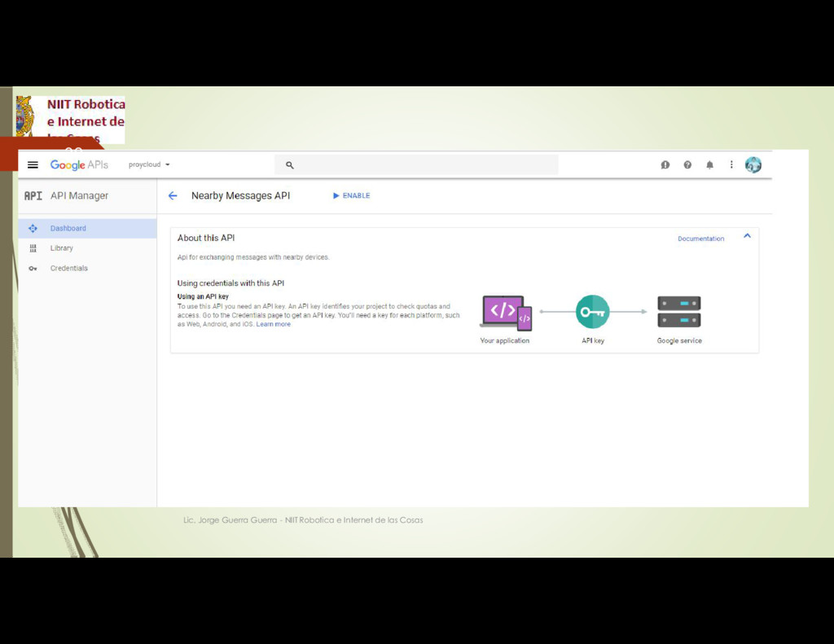The height and width of the screenshot is (644, 834).
Task: Open Credentials in the sidebar
Action: tap(88, 268)
